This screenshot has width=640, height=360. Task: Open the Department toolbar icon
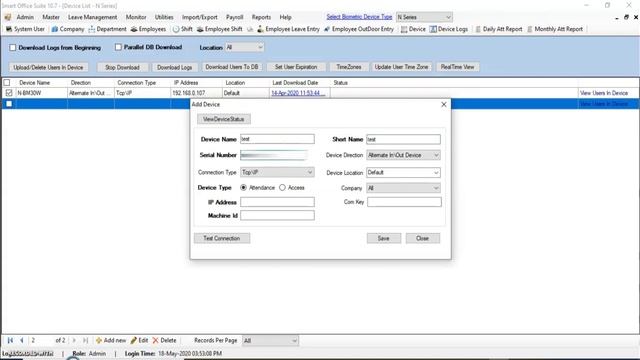[x=92, y=29]
